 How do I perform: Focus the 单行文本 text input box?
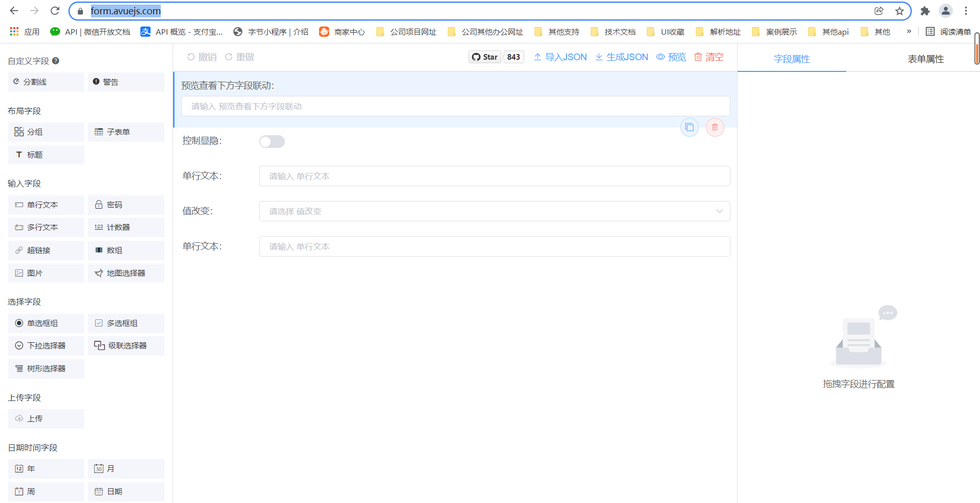494,175
